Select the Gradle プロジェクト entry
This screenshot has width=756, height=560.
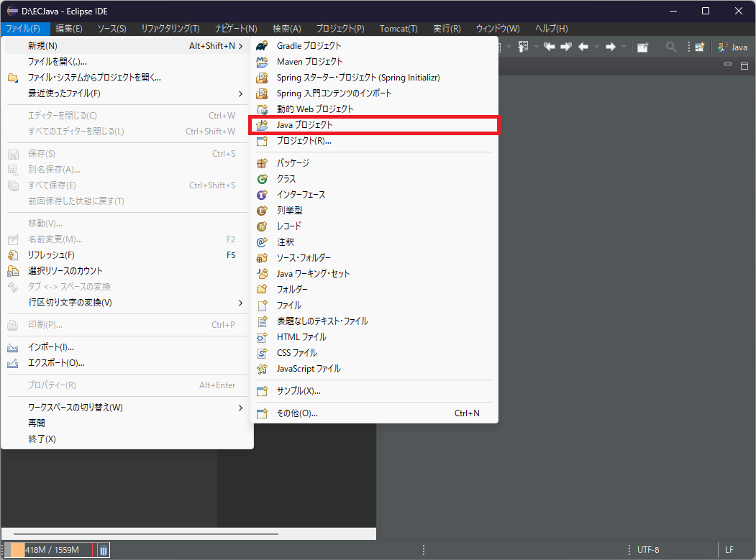[x=374, y=46]
